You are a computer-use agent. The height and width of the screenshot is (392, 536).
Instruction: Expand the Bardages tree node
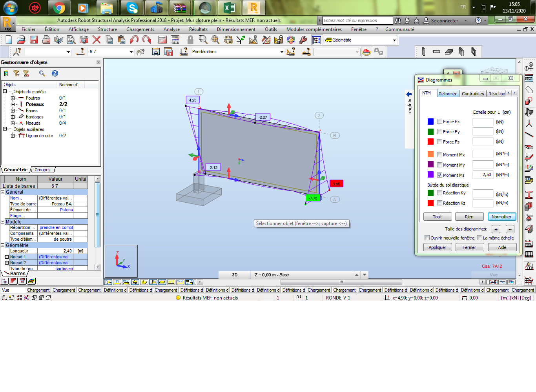point(13,117)
